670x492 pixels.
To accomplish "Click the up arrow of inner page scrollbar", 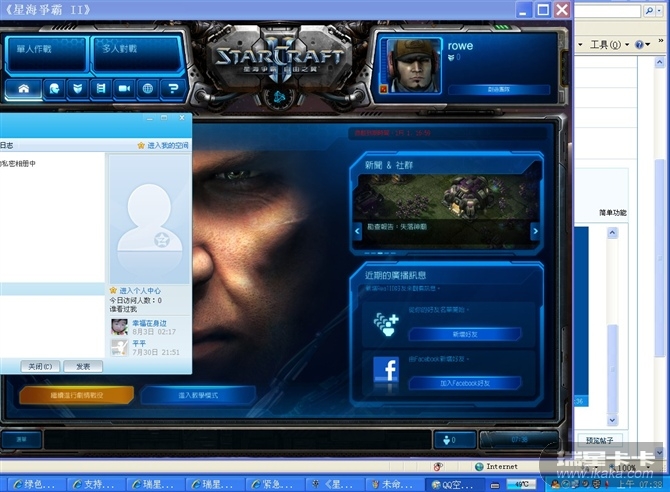I will click(x=612, y=233).
